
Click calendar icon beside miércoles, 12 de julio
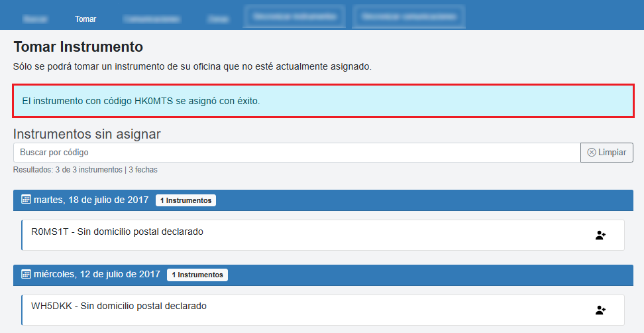tap(27, 274)
